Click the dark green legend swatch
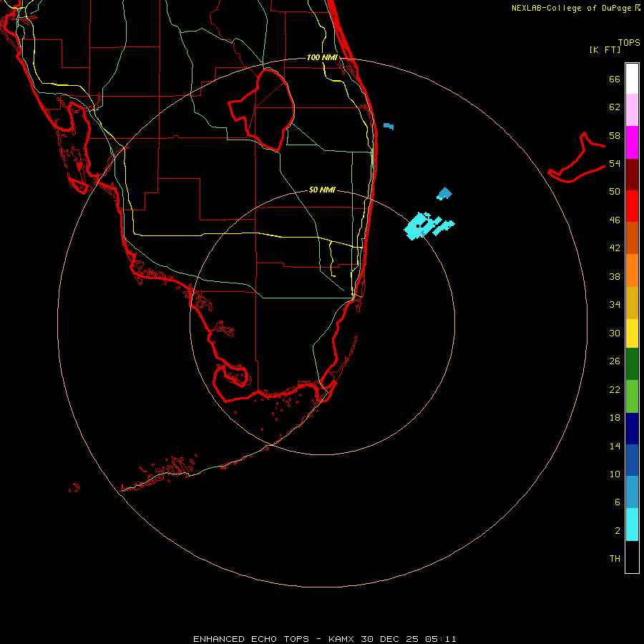 tap(632, 364)
